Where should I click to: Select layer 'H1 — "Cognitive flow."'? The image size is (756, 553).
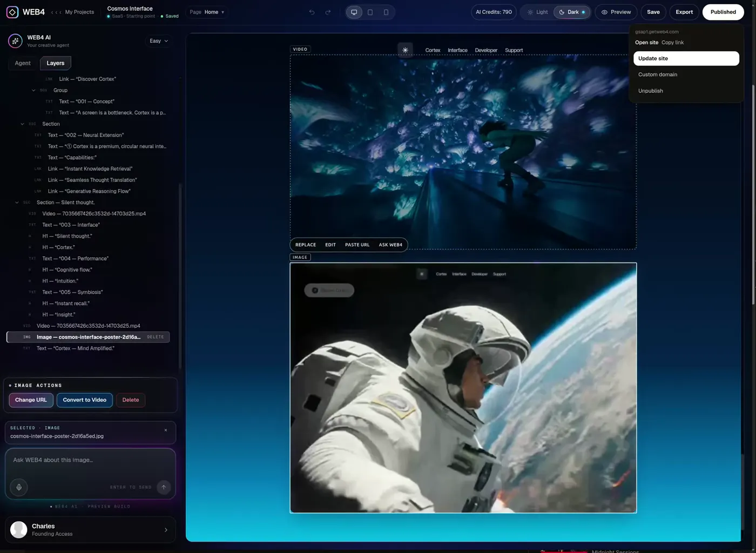tap(67, 270)
